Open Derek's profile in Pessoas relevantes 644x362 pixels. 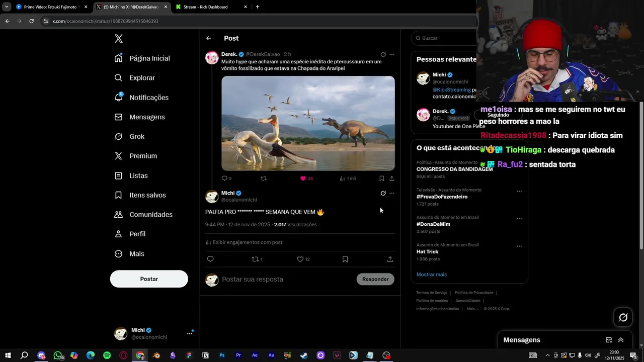[440, 112]
